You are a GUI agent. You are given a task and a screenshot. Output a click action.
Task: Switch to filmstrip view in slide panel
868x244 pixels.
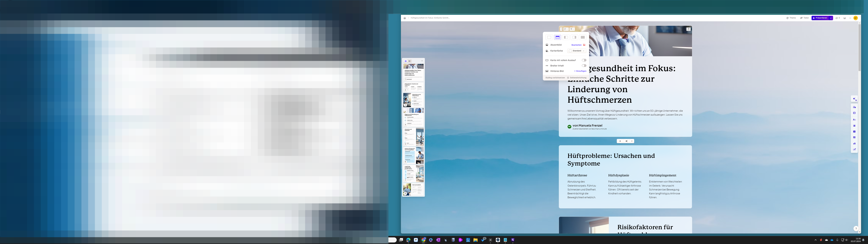pyautogui.click(x=406, y=61)
